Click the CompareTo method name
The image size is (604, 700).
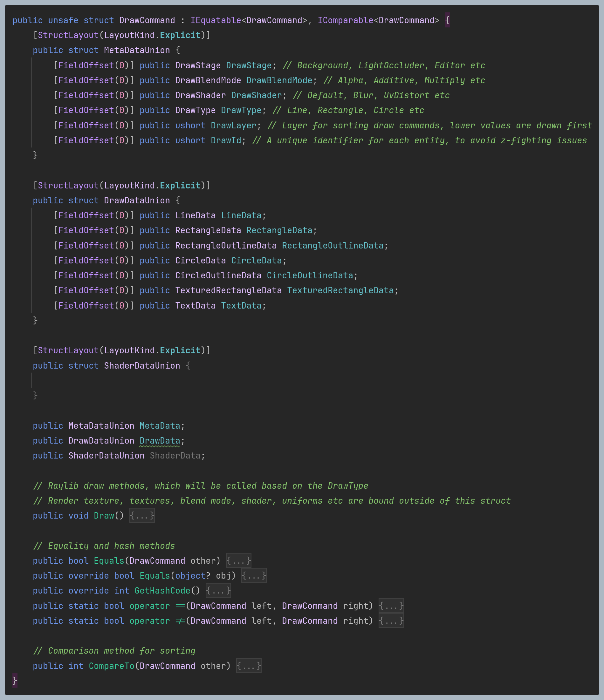112,666
